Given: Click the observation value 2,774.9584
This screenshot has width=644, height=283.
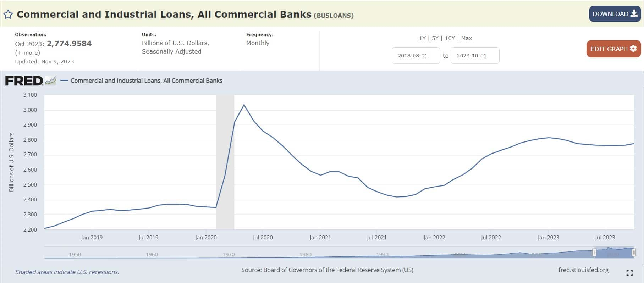Looking at the screenshot, I should pyautogui.click(x=69, y=44).
